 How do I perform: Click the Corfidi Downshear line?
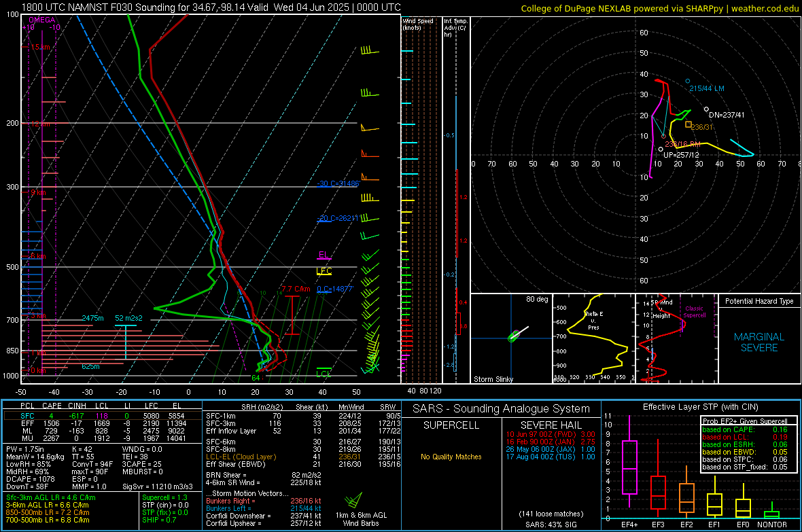click(264, 516)
